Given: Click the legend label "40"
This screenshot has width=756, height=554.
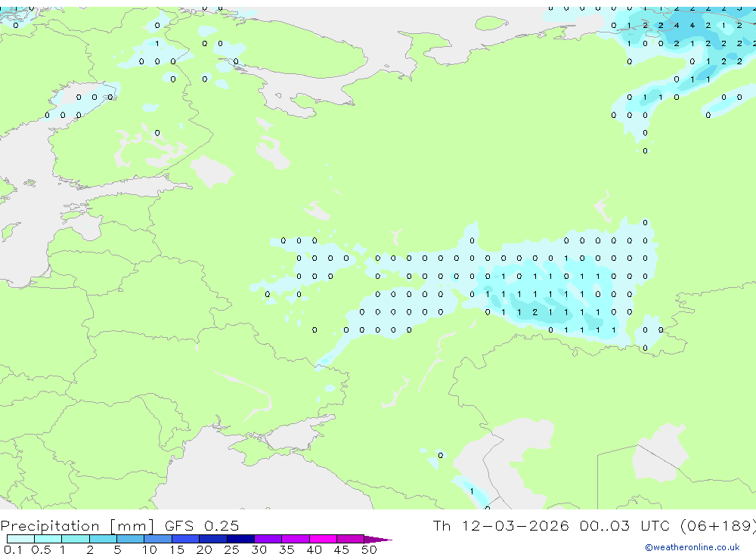Looking at the screenshot, I should pyautogui.click(x=314, y=549).
